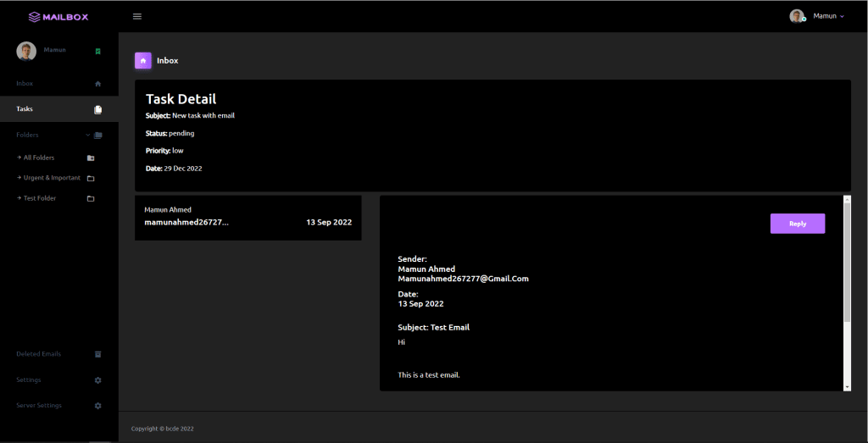This screenshot has height=443, width=868.
Task: Click the truncated address mamunahmed26727...
Action: pyautogui.click(x=186, y=222)
